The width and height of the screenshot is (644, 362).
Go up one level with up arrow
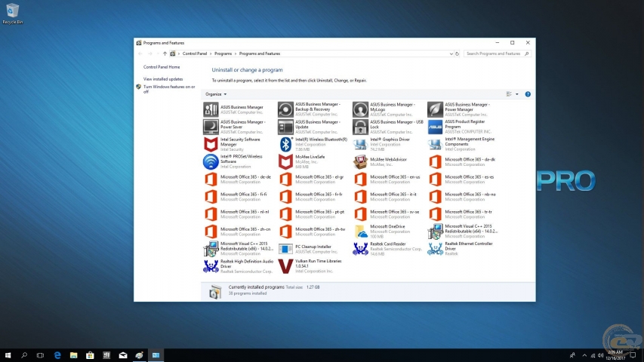[165, 54]
